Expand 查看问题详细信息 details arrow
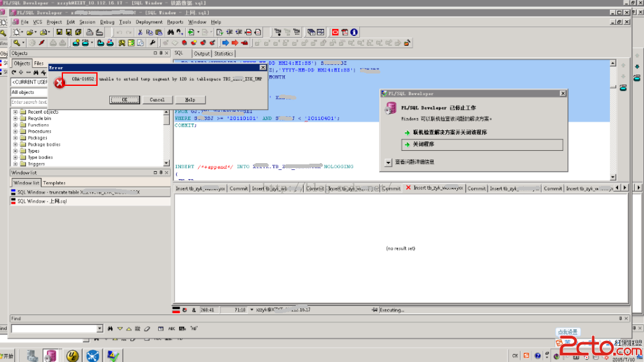The image size is (644, 362). [x=388, y=162]
